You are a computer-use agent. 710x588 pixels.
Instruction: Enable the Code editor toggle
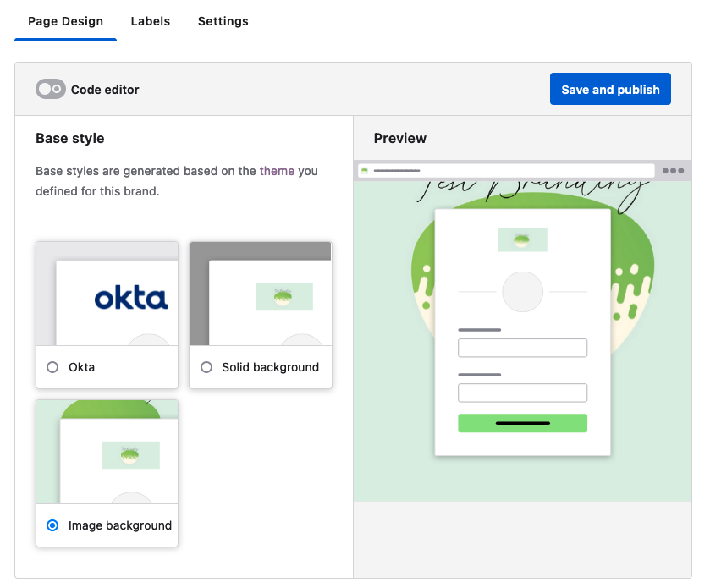click(50, 88)
